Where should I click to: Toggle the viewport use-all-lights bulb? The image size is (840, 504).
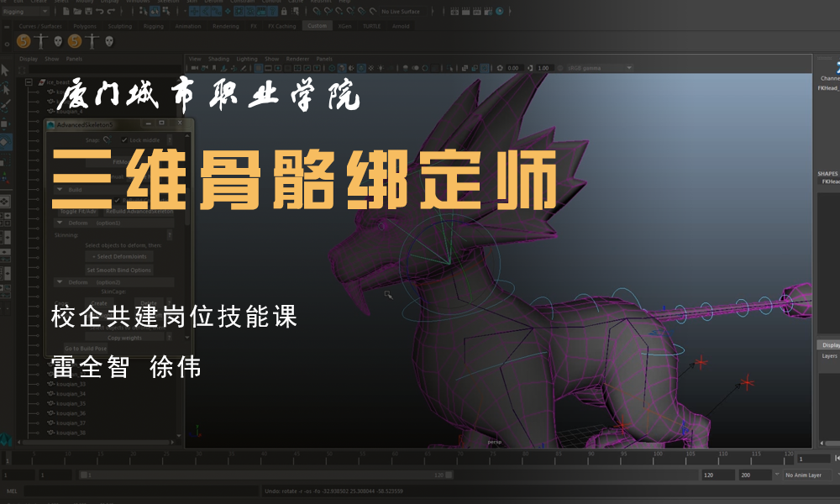(381, 68)
